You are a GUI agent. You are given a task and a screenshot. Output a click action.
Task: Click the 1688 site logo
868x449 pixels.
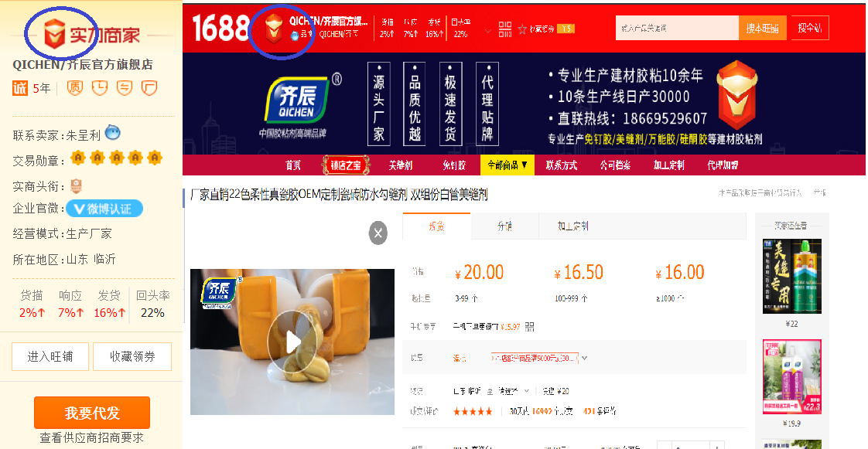[x=220, y=28]
